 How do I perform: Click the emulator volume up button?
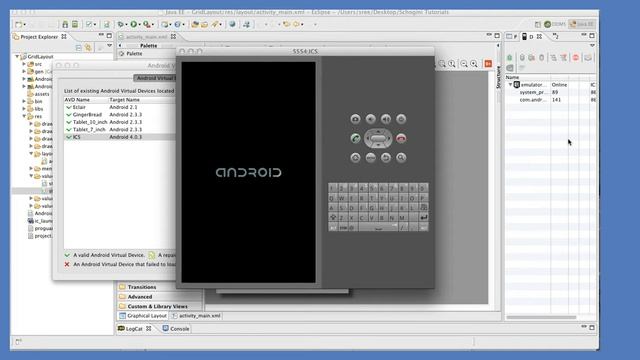point(386,119)
